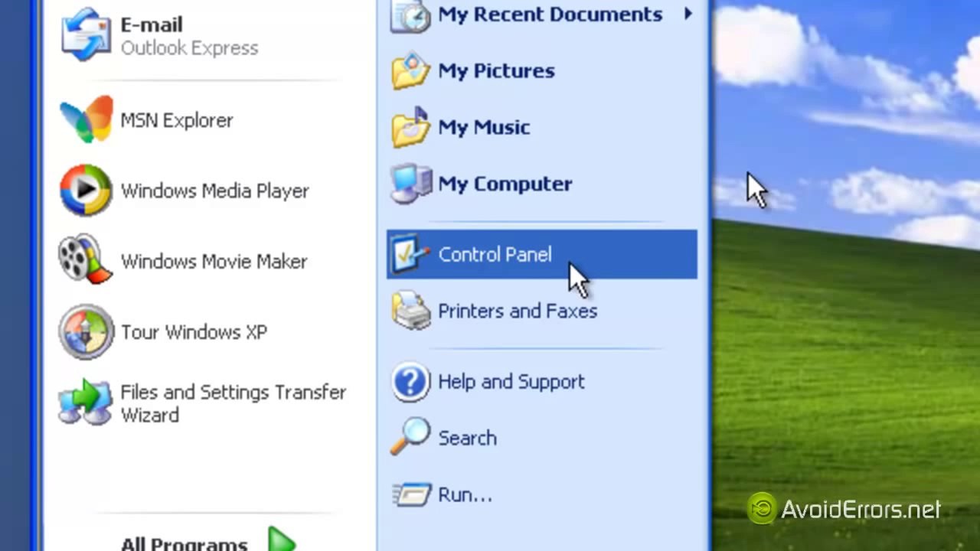Select Printers and Faxes text entry

point(518,311)
